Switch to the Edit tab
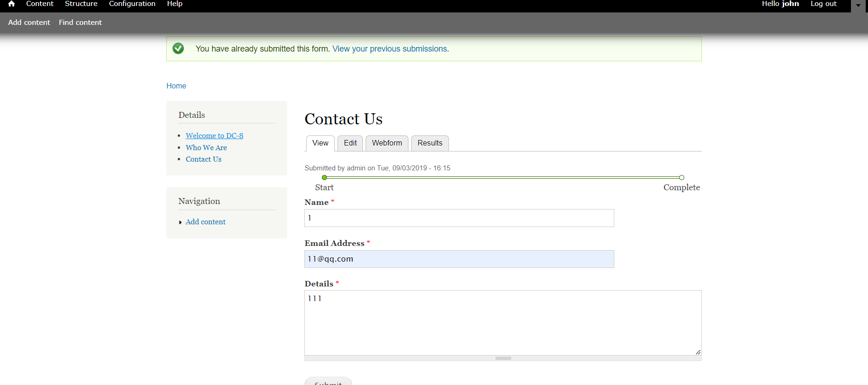The width and height of the screenshot is (868, 385). (x=350, y=143)
